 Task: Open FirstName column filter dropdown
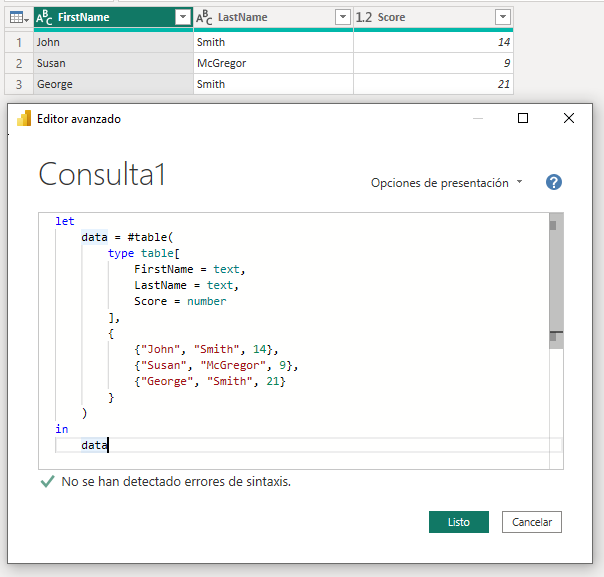pos(182,17)
